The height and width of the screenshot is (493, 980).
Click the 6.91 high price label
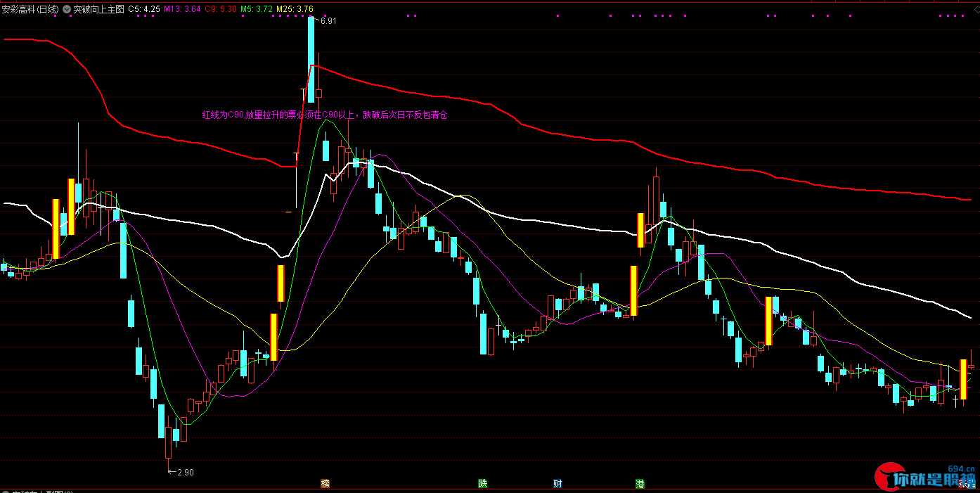pos(328,21)
